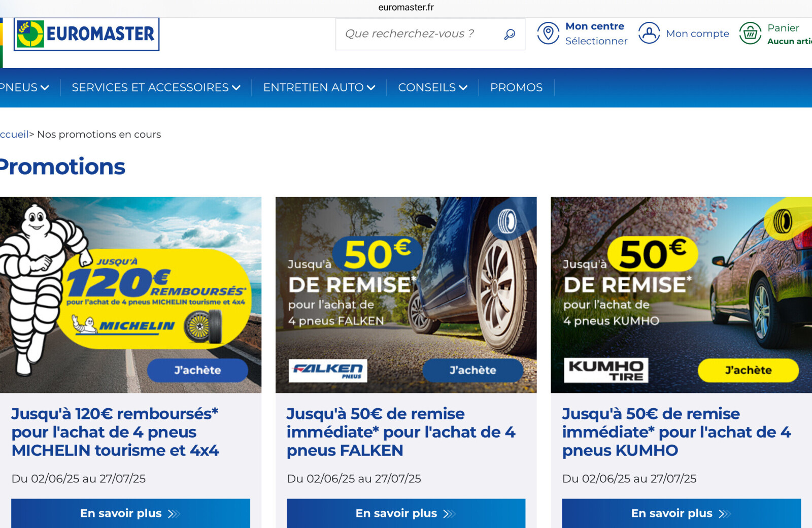Viewport: 812px width, 528px height.
Task: Click the location pin icon
Action: click(548, 33)
